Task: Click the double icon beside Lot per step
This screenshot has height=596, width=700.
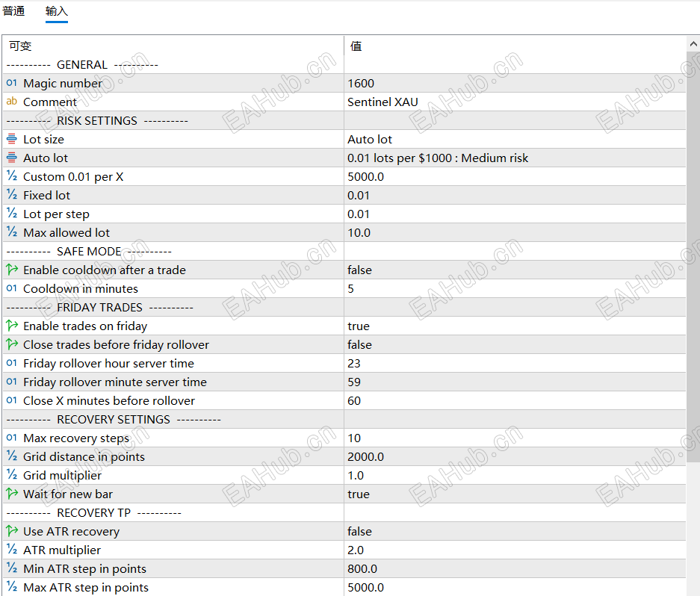Action: (x=12, y=214)
